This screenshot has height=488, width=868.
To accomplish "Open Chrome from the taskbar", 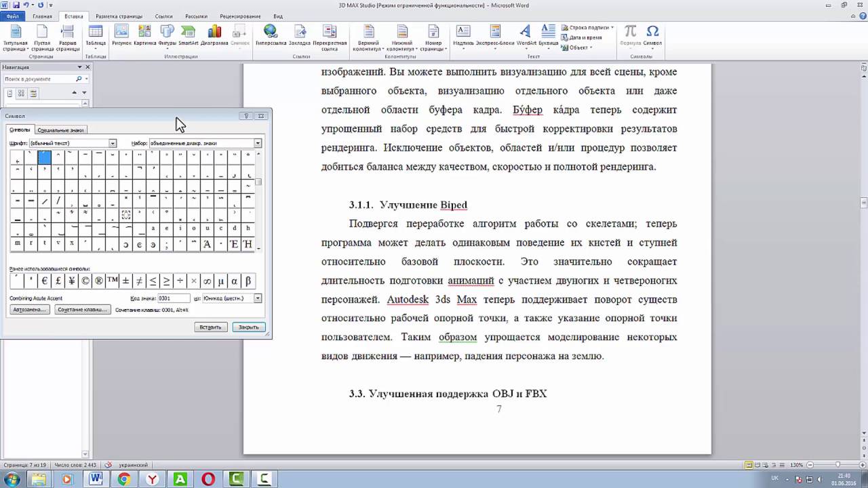I will click(124, 479).
